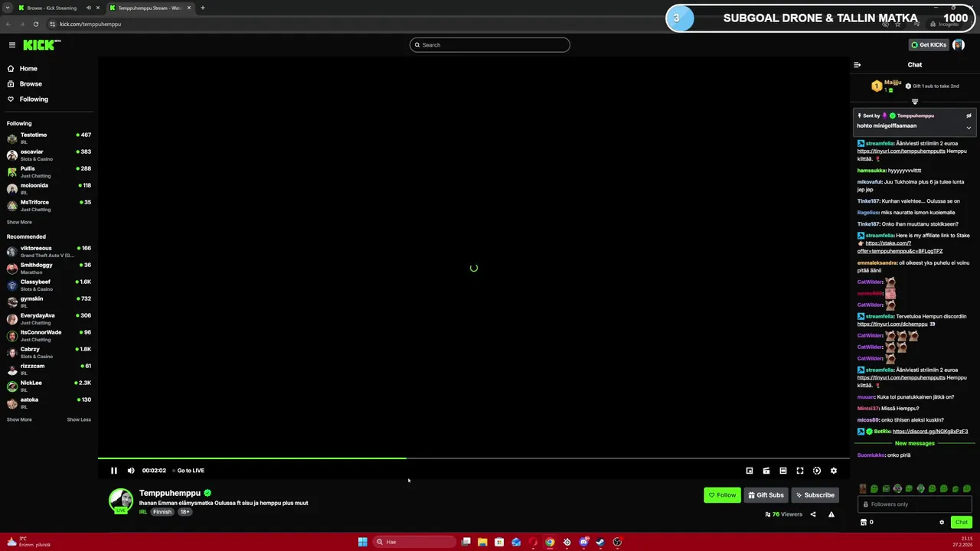
Task: Open gymskin recommended channel
Action: 49,302
